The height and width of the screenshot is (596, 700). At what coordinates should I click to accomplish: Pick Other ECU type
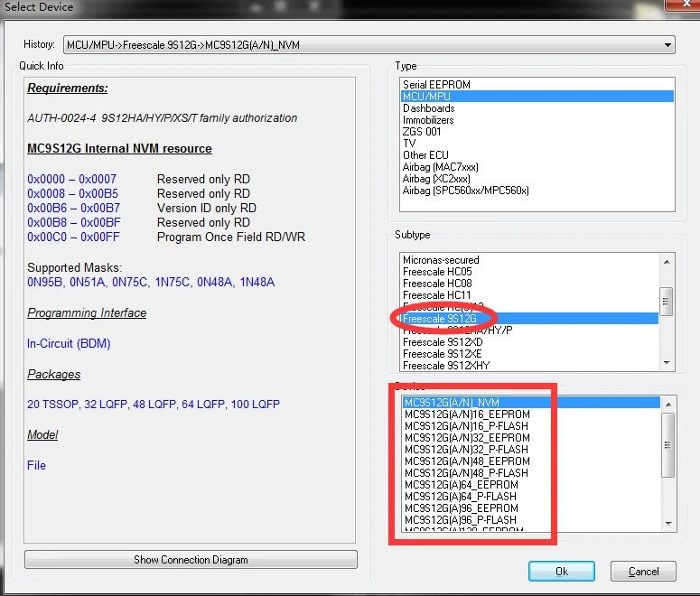click(x=537, y=155)
